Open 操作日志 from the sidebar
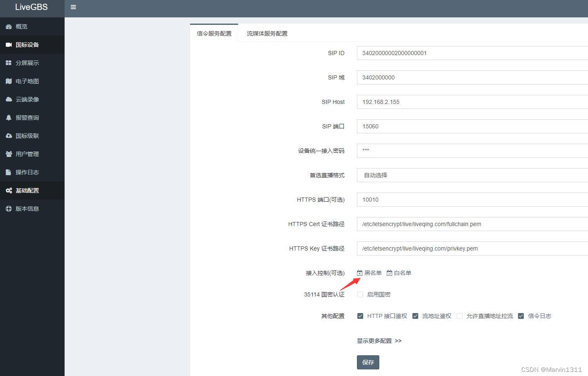Image resolution: width=588 pixels, height=376 pixels. point(32,172)
